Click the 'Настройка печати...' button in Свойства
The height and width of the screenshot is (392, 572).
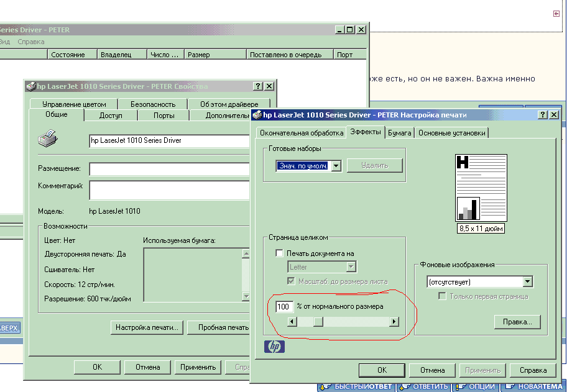click(x=147, y=327)
